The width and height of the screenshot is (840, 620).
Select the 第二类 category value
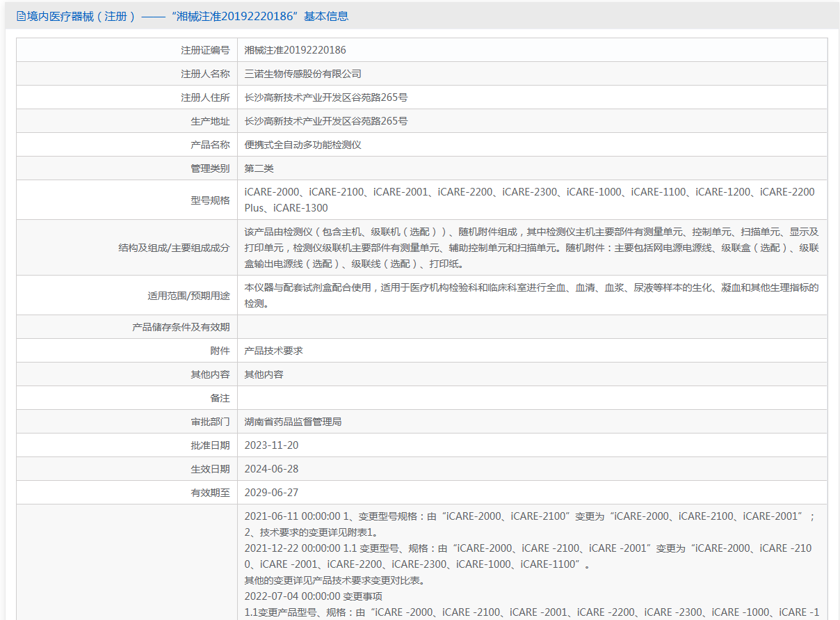[x=259, y=168]
